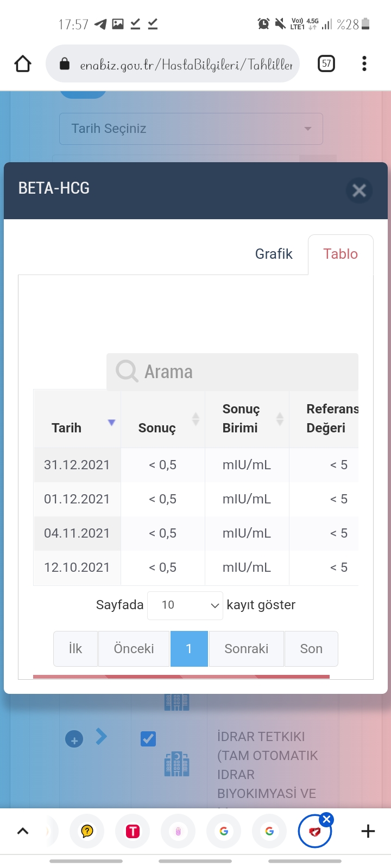Switch to the Grafik tab
This screenshot has width=391, height=868.
coord(274,254)
